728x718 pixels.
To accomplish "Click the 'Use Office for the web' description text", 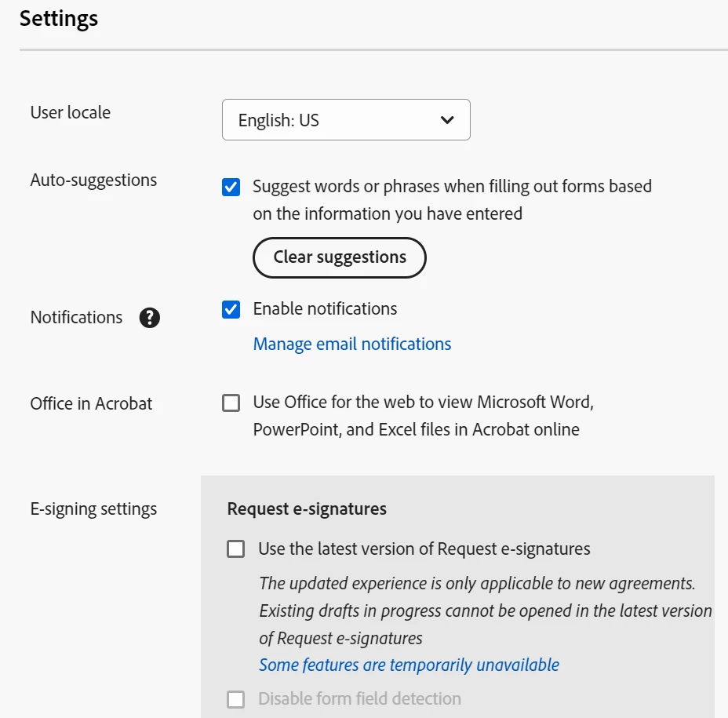I will (424, 416).
